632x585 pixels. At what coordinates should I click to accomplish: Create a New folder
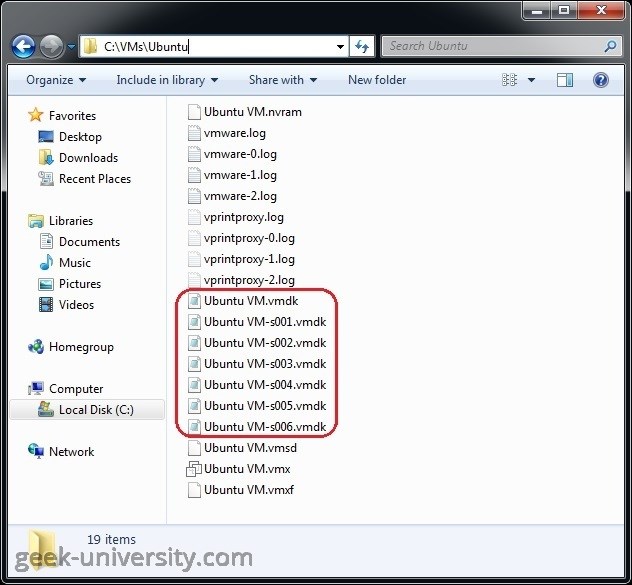tap(377, 80)
